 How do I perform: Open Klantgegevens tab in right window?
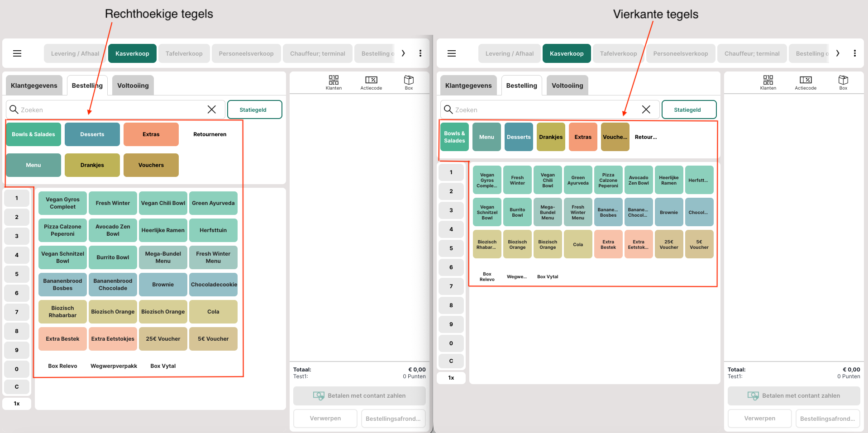click(468, 86)
